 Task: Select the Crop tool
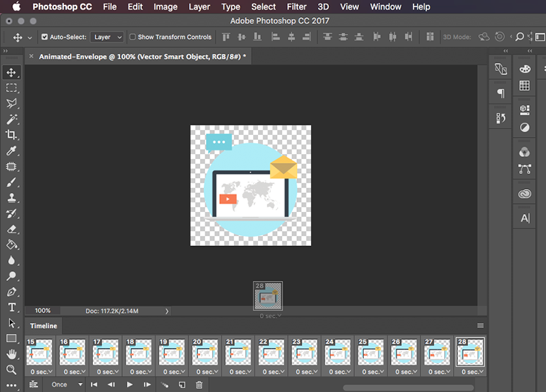[x=12, y=134]
